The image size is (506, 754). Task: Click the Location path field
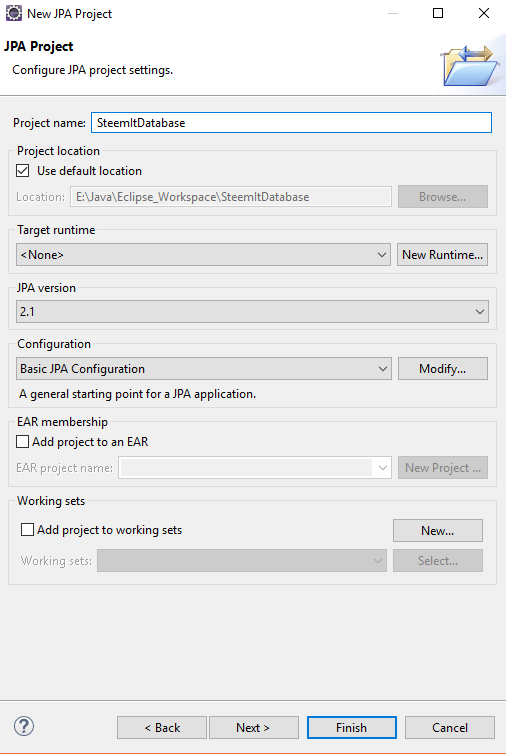tap(231, 197)
